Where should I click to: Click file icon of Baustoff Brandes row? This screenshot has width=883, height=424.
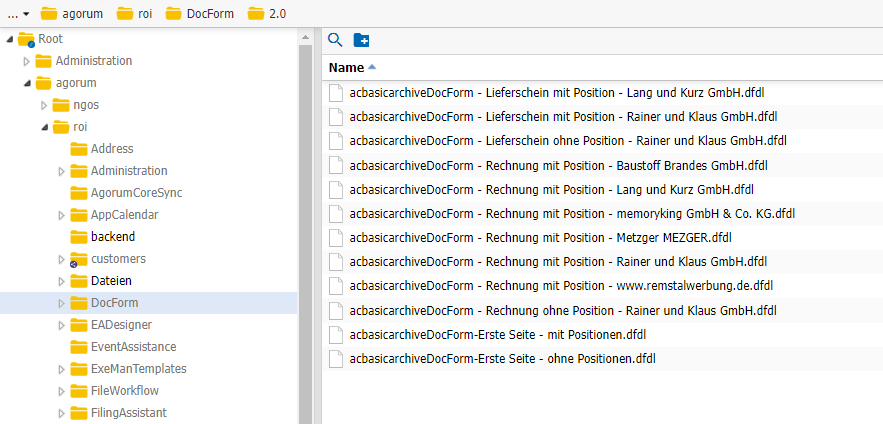tap(336, 165)
